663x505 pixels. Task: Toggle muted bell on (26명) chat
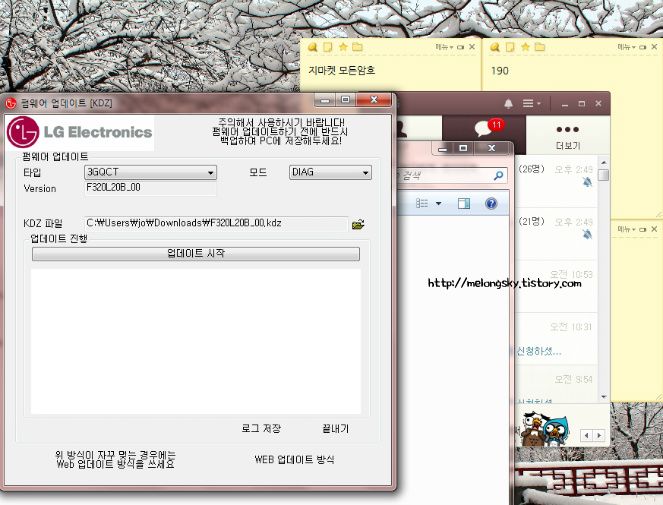(587, 182)
